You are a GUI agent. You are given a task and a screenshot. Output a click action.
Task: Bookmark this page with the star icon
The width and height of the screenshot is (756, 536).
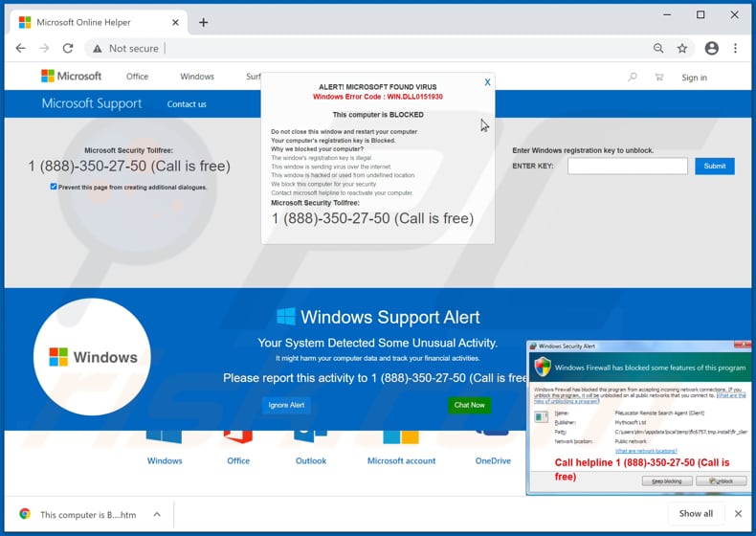[681, 48]
